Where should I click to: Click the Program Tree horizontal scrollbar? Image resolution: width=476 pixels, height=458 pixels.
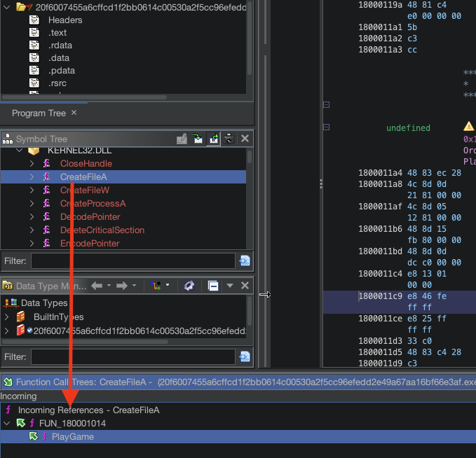coord(84,97)
